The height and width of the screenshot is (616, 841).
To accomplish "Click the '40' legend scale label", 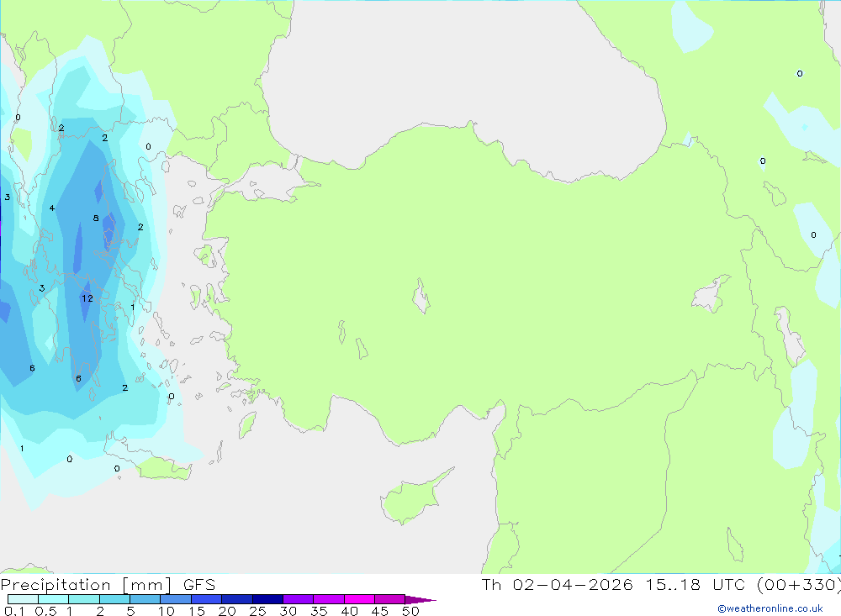I will (x=349, y=611).
